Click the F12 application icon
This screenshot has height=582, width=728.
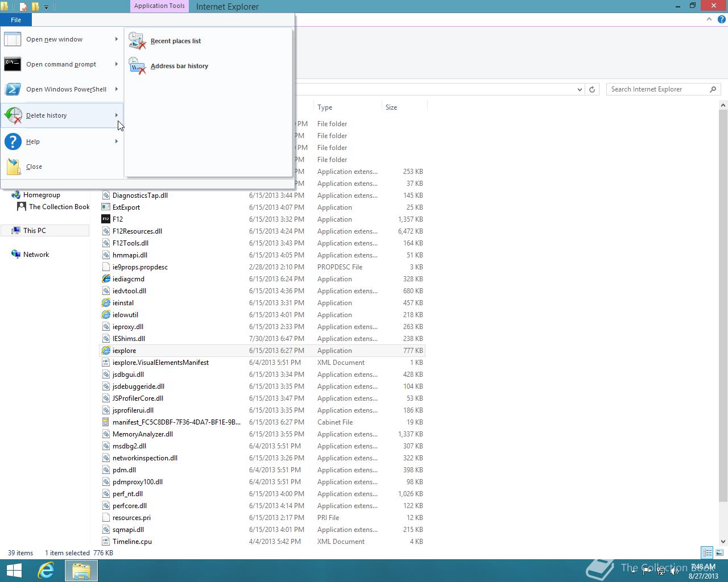[x=106, y=219]
